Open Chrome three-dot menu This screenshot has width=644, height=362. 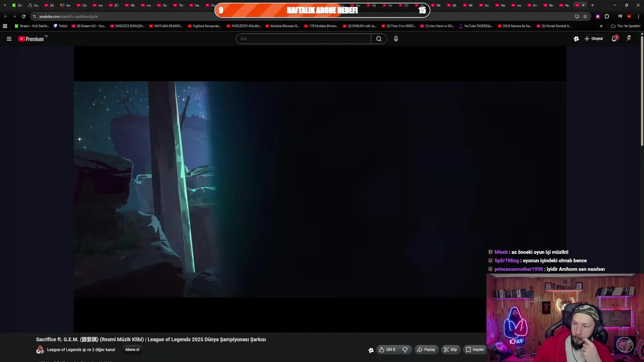pos(638,16)
